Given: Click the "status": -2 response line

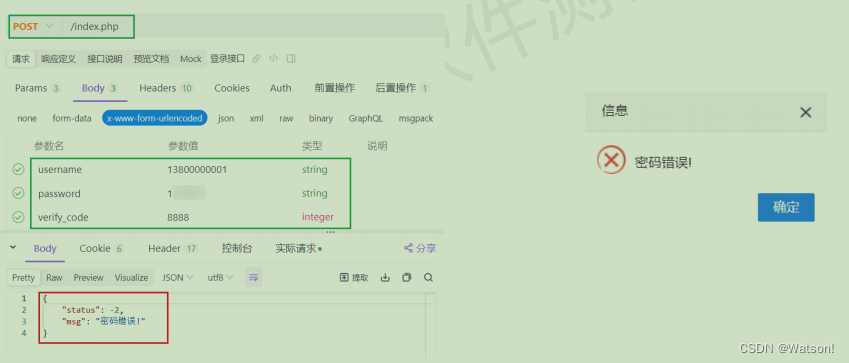Looking at the screenshot, I should 93,310.
